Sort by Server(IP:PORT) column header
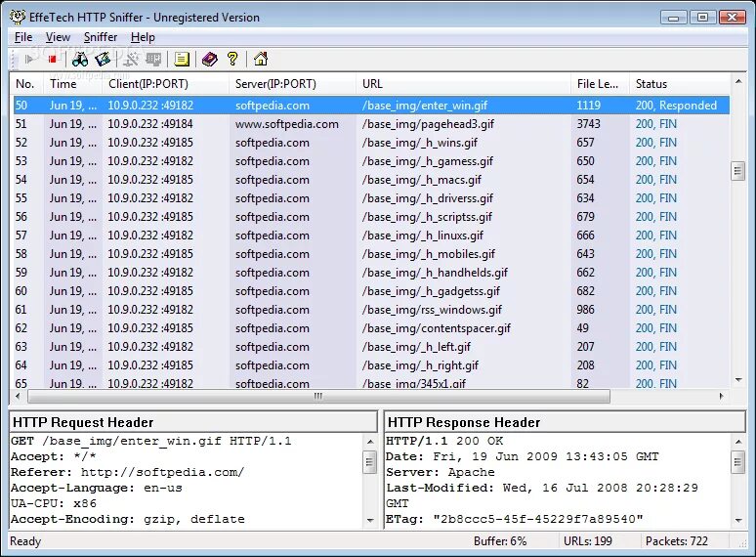The width and height of the screenshot is (756, 557). click(x=293, y=84)
